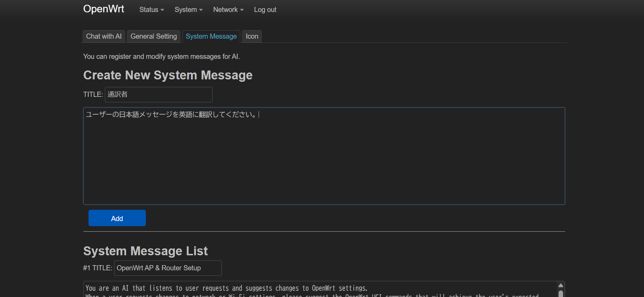Click the text 'You can register and modify system messages for AI.'
This screenshot has height=297, width=644.
(x=162, y=56)
